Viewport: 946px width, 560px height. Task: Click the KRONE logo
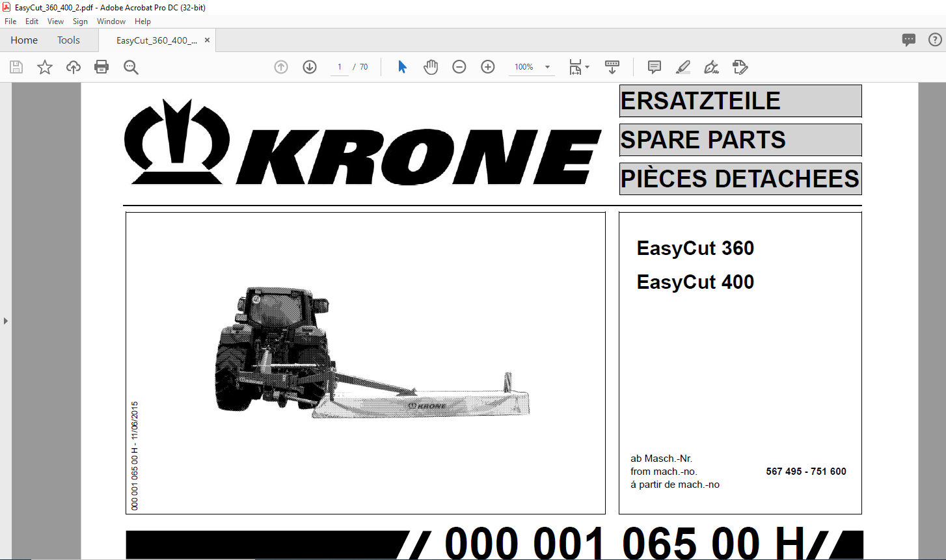pyautogui.click(x=362, y=142)
